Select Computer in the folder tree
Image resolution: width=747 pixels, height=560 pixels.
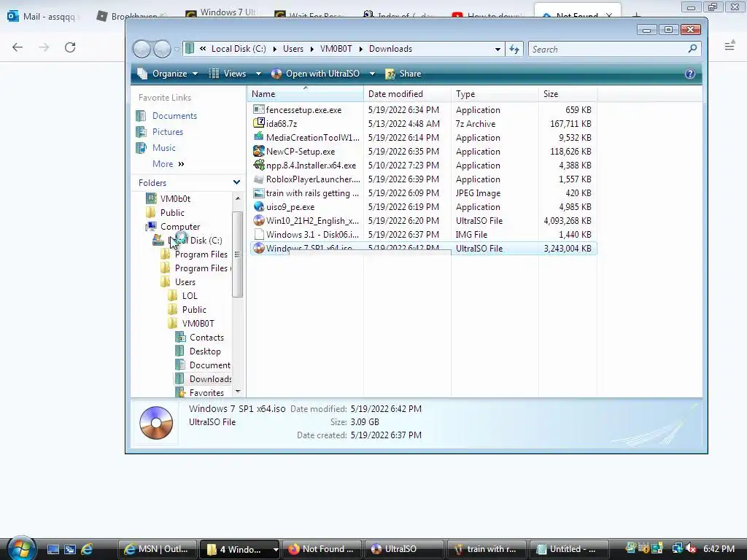(180, 227)
